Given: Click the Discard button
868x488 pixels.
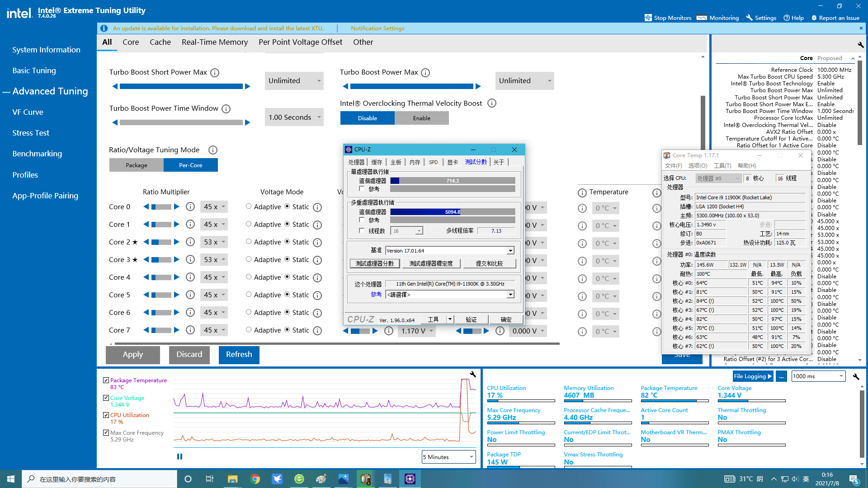Looking at the screenshot, I should (189, 355).
